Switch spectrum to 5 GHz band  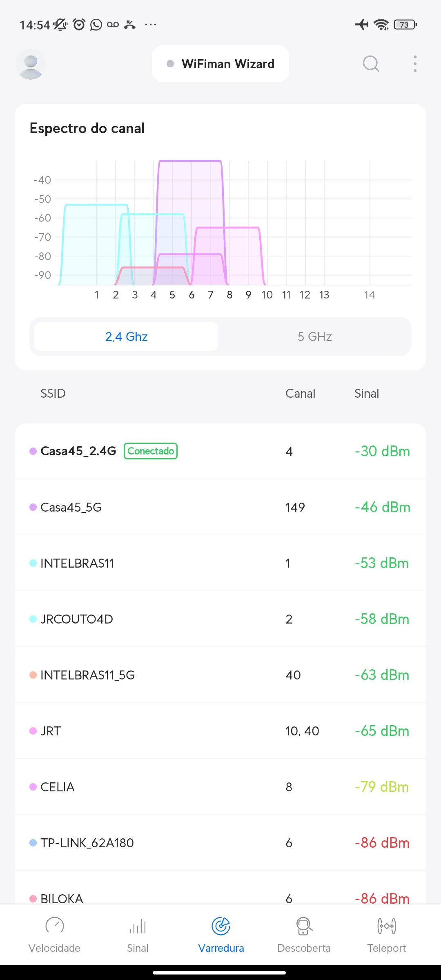click(x=314, y=336)
